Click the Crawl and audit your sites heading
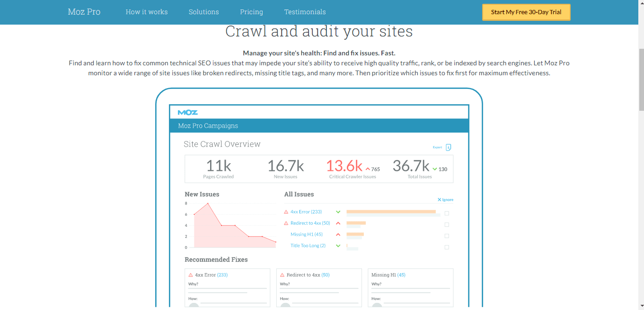 click(319, 31)
